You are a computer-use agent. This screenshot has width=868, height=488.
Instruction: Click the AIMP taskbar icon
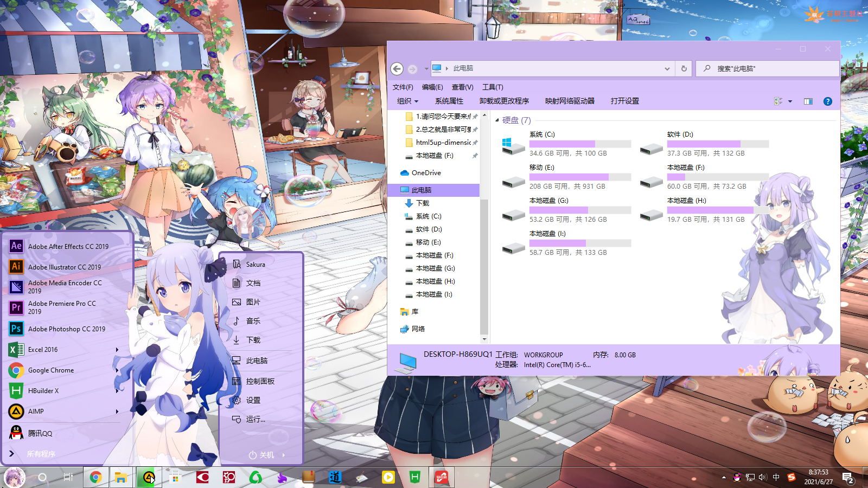149,477
